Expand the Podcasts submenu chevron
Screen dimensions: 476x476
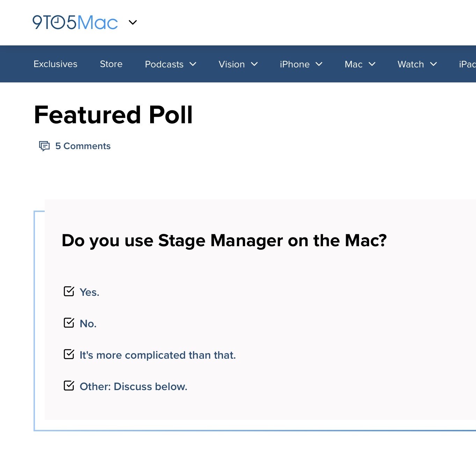(x=193, y=64)
